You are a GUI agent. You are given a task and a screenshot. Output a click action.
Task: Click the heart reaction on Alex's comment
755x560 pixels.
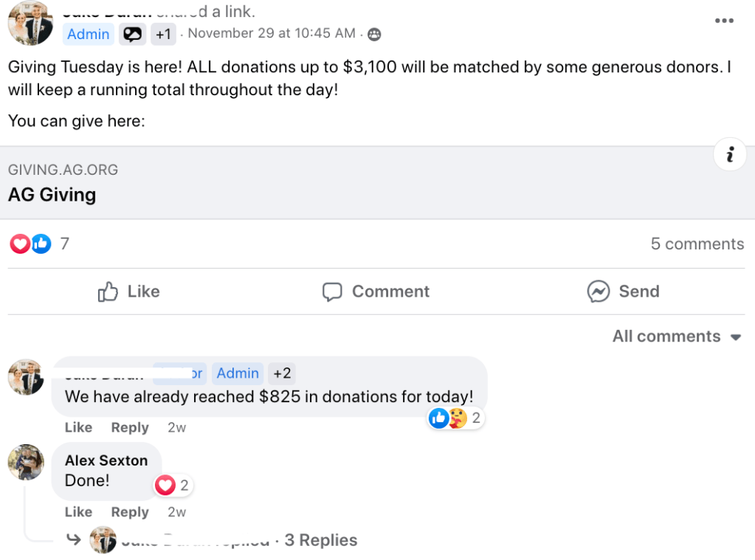coord(165,485)
